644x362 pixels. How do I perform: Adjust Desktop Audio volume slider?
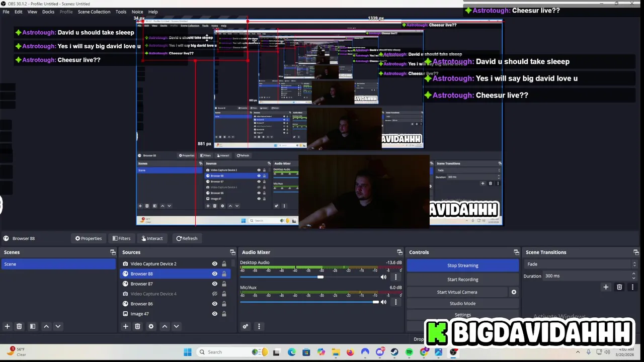point(309,277)
